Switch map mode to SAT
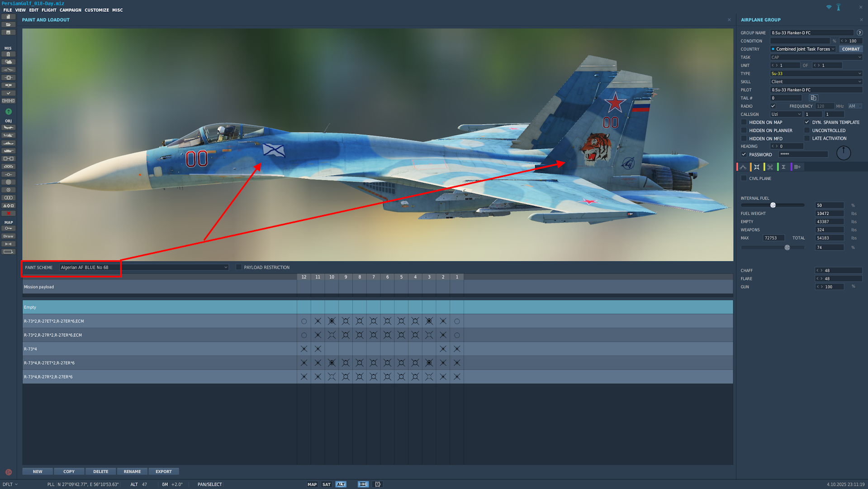 tap(326, 484)
